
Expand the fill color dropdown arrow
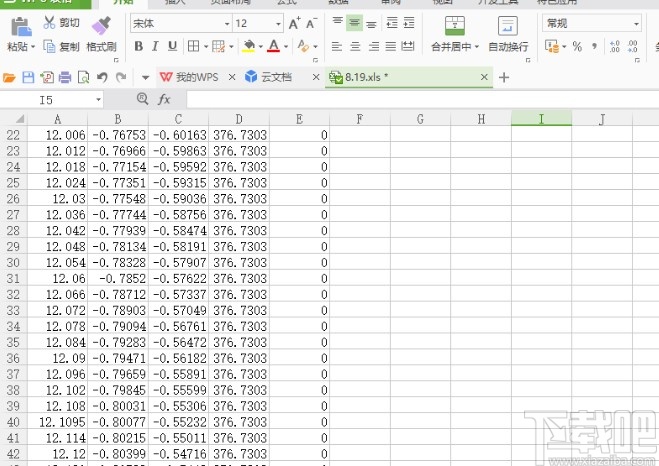pos(261,47)
